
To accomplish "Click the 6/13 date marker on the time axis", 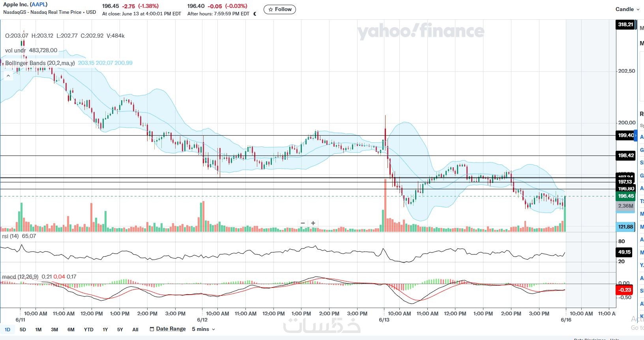I will [384, 320].
